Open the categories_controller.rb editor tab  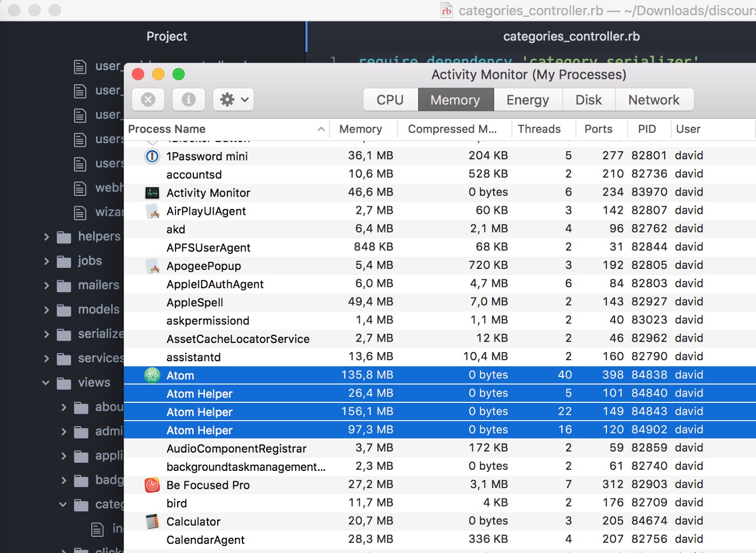(x=571, y=36)
